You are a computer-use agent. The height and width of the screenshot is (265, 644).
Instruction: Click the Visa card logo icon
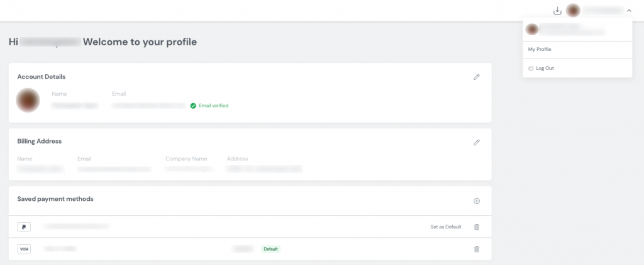coord(24,249)
